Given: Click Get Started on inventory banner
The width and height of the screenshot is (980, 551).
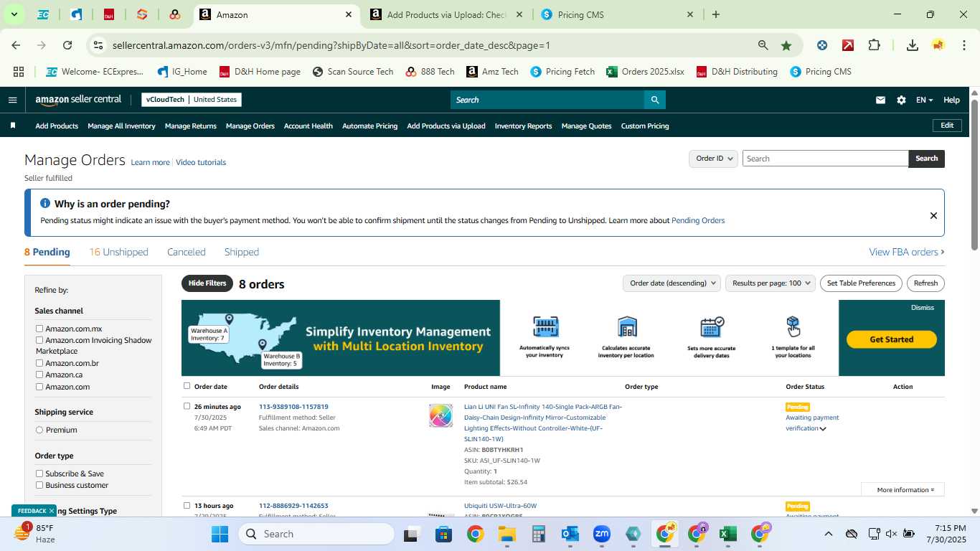Looking at the screenshot, I should [892, 339].
